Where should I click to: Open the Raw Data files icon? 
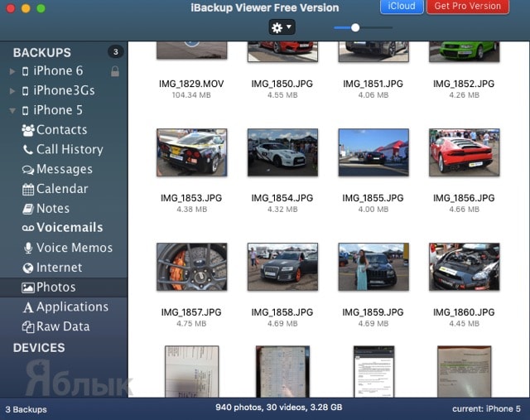28,327
